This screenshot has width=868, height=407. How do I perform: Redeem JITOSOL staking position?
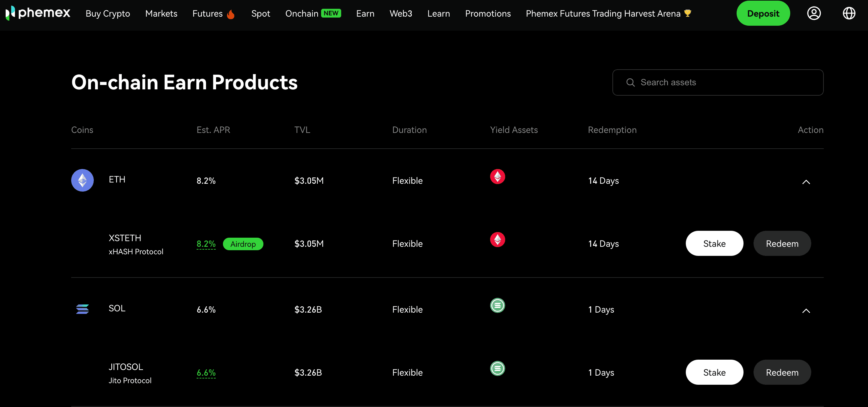(x=782, y=372)
